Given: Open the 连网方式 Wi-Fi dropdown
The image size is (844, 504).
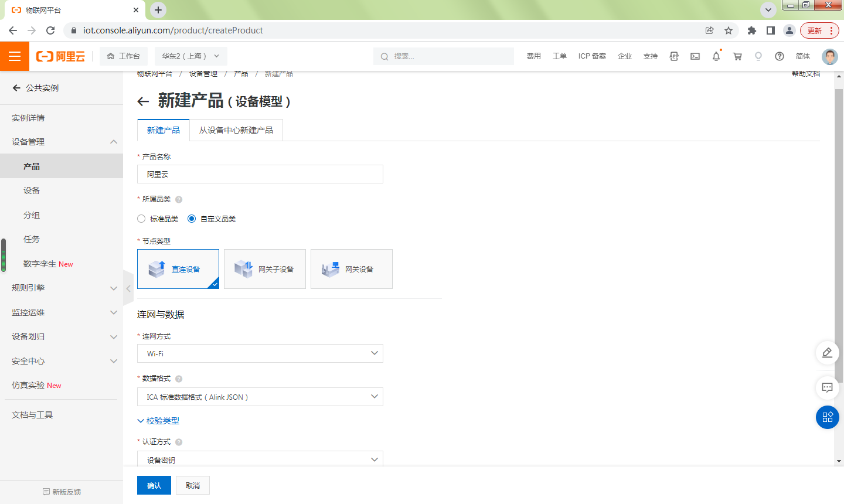Looking at the screenshot, I should click(260, 353).
